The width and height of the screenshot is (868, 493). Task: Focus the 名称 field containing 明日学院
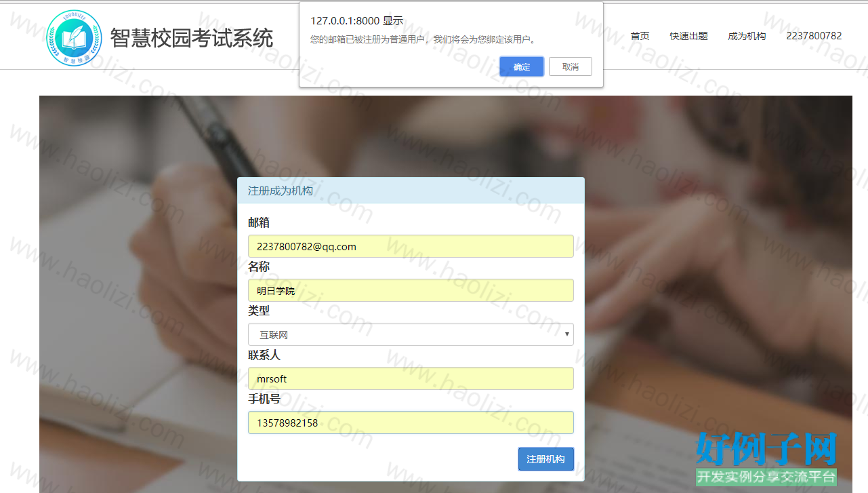[411, 290]
